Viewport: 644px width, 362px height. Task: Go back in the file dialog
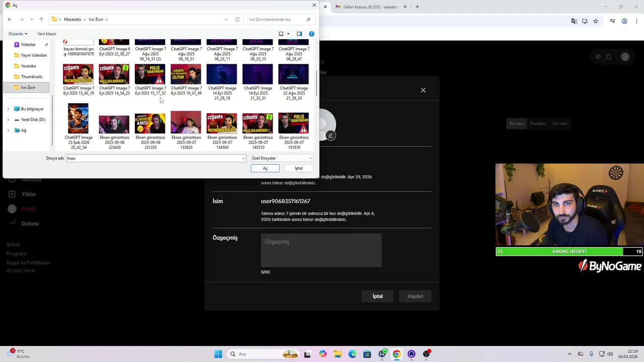pyautogui.click(x=10, y=20)
